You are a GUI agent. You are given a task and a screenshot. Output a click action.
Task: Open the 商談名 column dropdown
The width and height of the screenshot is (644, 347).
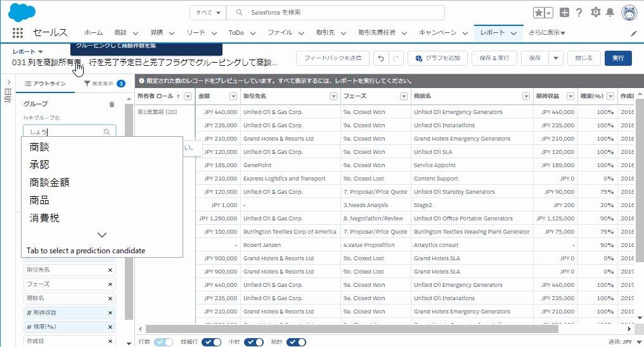click(x=526, y=96)
